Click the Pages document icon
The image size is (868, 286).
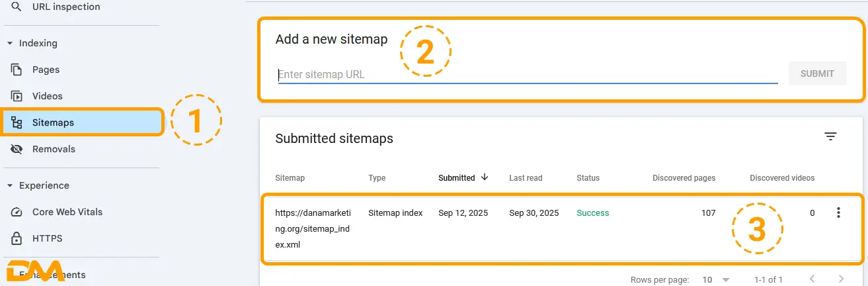(17, 70)
